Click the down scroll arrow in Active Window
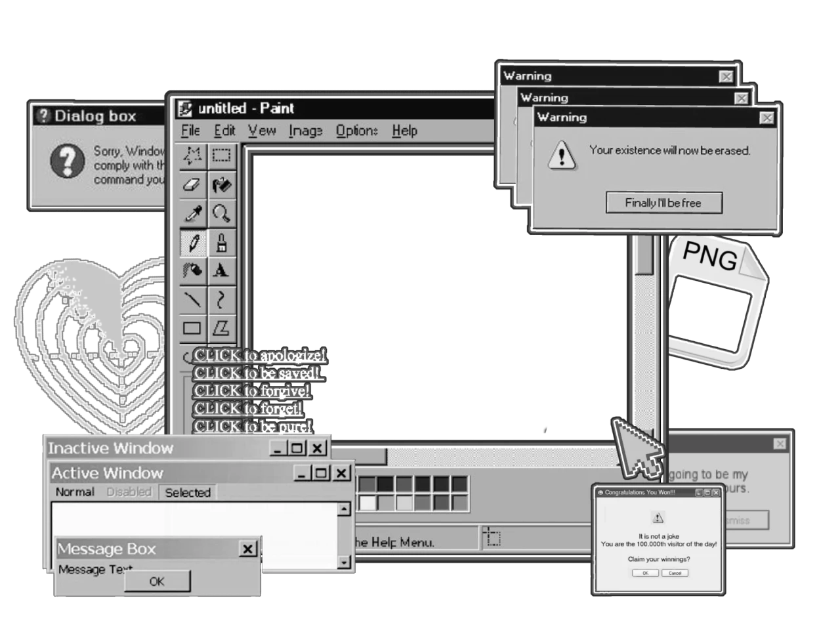840x630 pixels. click(x=345, y=562)
